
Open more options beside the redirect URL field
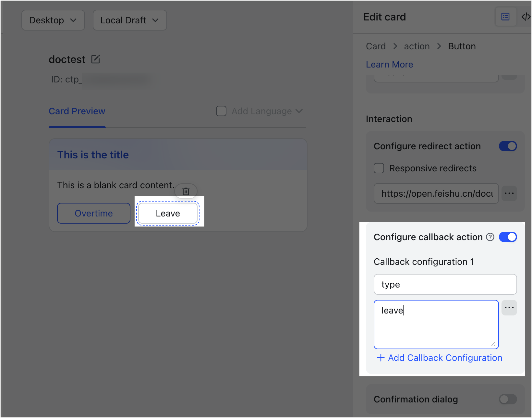pos(509,193)
